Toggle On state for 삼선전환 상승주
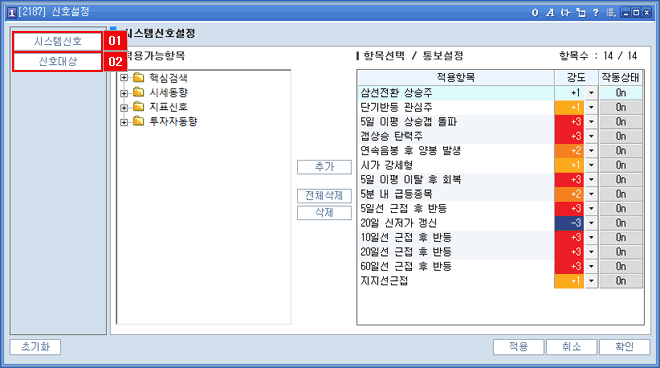660x368 pixels. [x=621, y=93]
